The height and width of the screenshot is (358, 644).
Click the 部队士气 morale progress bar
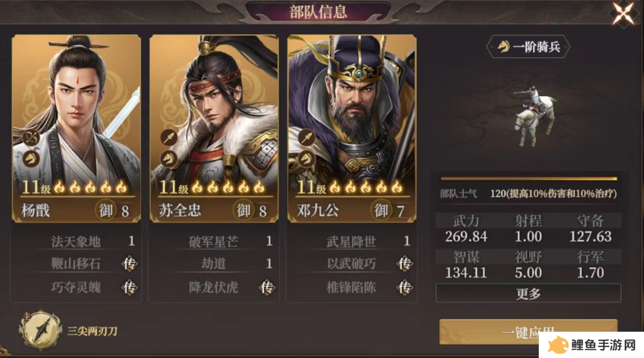point(528,179)
